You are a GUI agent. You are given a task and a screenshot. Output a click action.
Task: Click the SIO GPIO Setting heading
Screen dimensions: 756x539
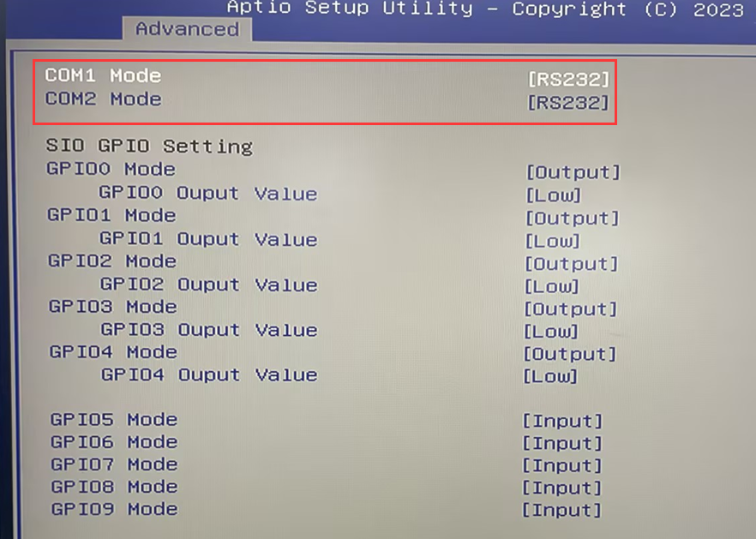(x=149, y=146)
